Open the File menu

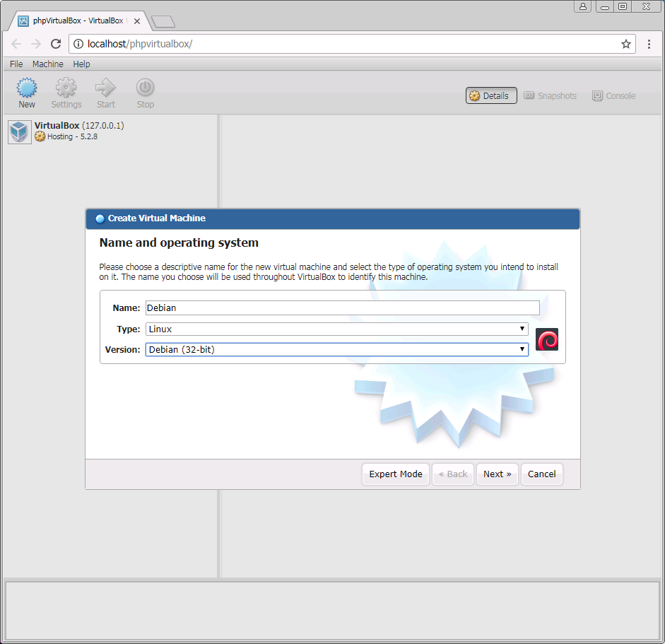pos(16,64)
